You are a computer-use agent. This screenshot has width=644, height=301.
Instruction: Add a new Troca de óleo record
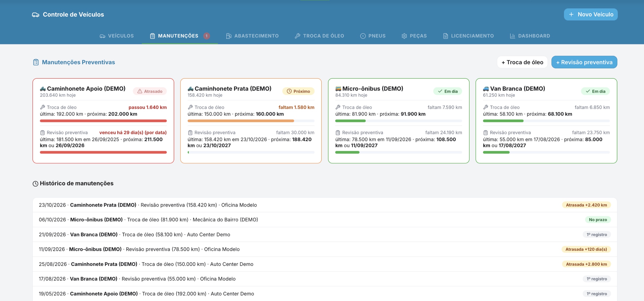click(x=522, y=62)
